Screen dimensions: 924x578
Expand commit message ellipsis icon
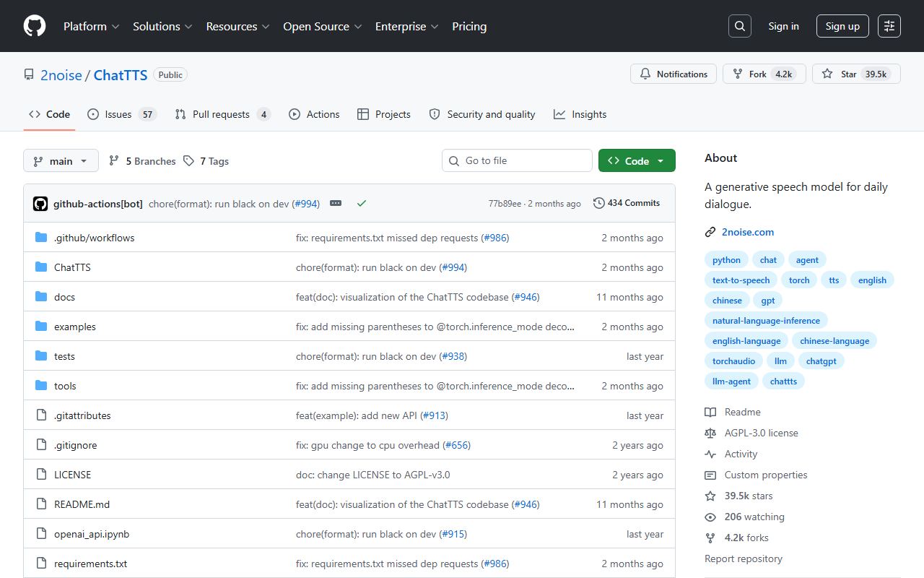pyautogui.click(x=336, y=204)
